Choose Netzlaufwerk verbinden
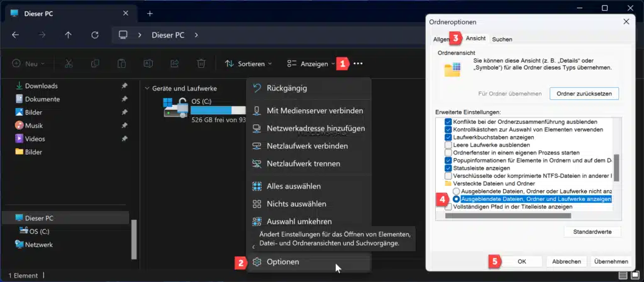This screenshot has height=282, width=644. 308,146
